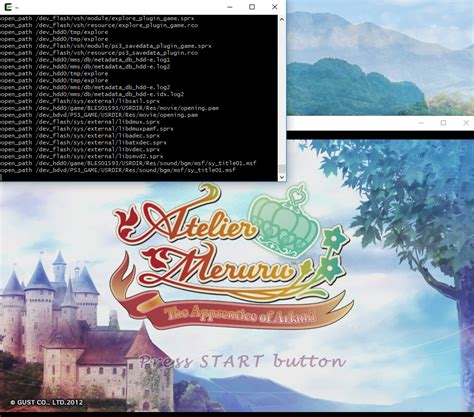Click the console window's app icon in title bar

tap(9, 7)
